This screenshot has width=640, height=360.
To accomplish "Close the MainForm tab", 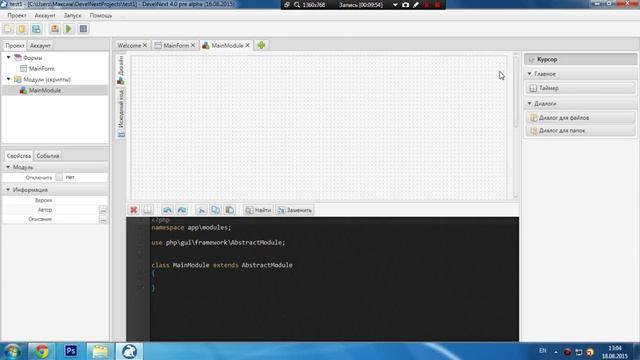I will [193, 45].
